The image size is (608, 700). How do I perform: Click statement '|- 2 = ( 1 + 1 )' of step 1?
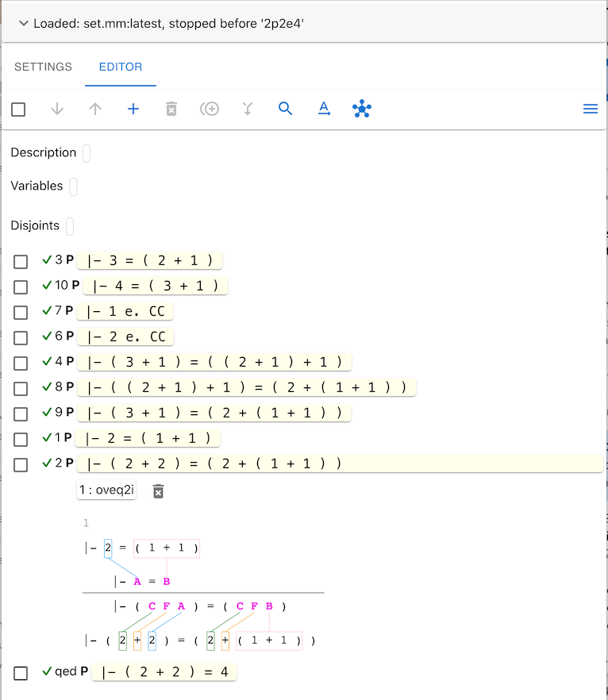148,439
